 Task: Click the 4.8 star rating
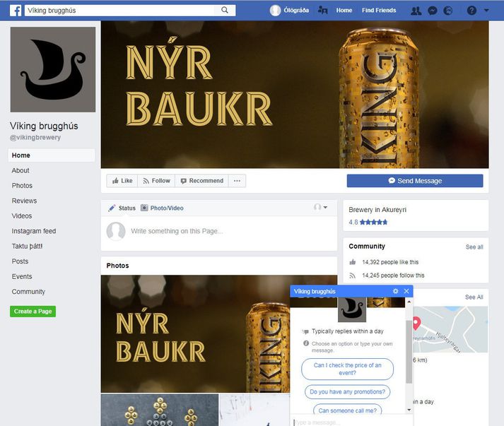368,222
